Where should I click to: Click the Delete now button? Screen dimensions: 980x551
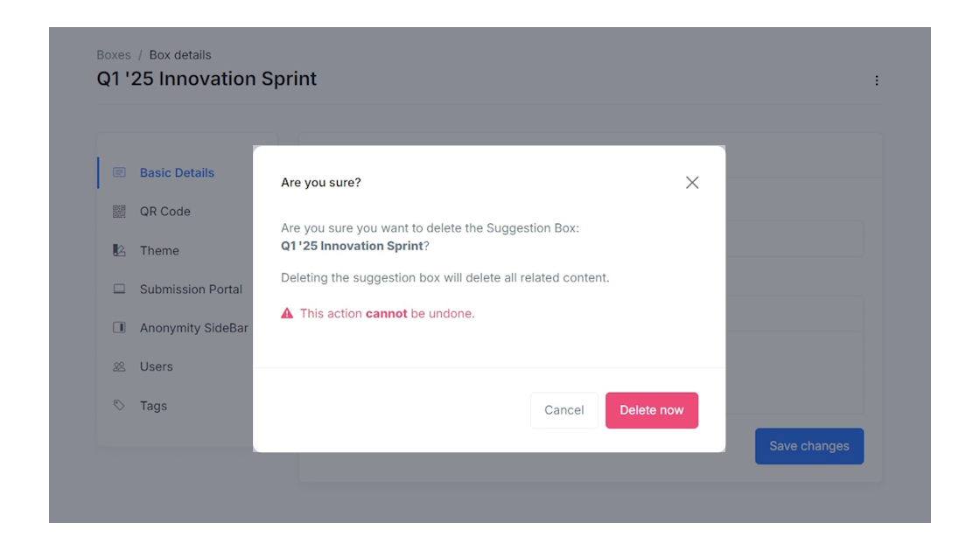[651, 410]
